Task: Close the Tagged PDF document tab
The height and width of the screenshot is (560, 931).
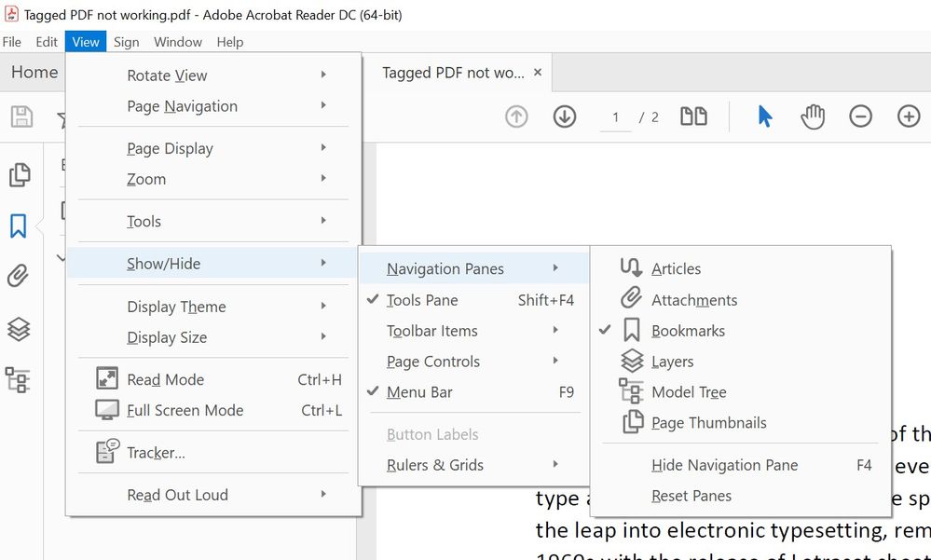Action: (538, 73)
